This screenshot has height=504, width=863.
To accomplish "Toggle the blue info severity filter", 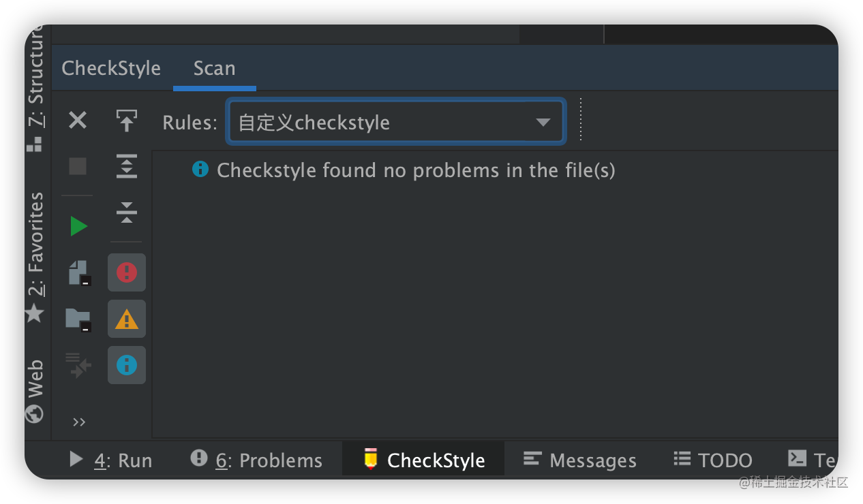I will [x=126, y=364].
